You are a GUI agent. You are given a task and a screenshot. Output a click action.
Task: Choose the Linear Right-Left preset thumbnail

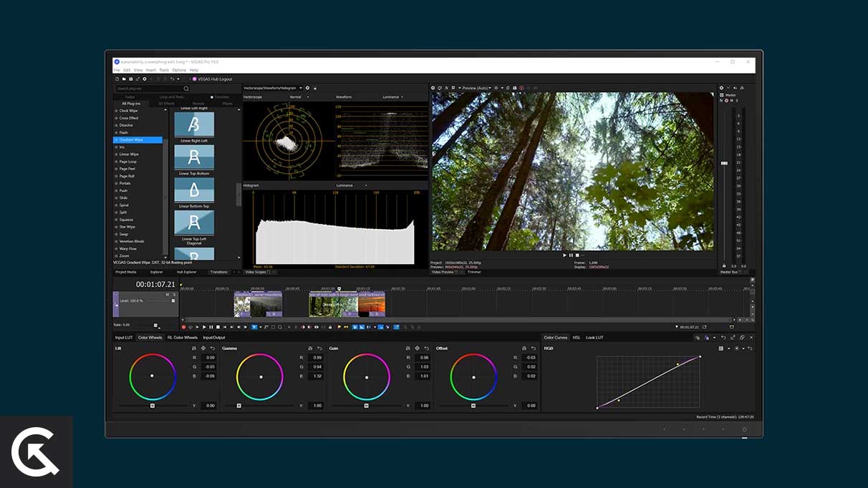point(194,125)
